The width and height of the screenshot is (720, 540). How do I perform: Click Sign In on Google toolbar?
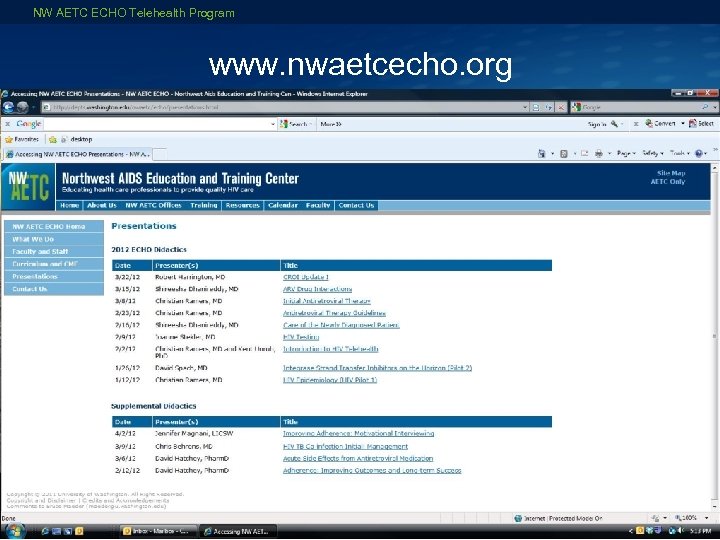(597, 124)
